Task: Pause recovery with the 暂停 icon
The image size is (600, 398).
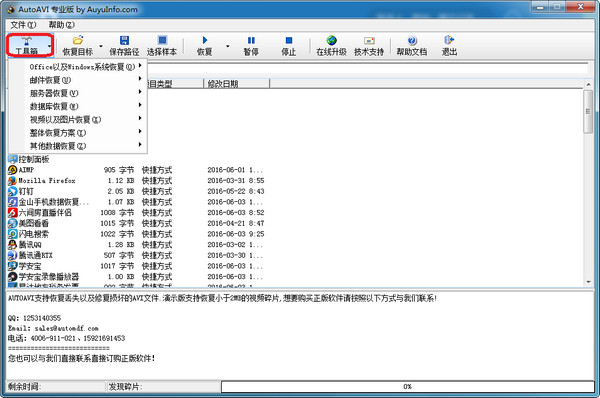Action: point(251,40)
